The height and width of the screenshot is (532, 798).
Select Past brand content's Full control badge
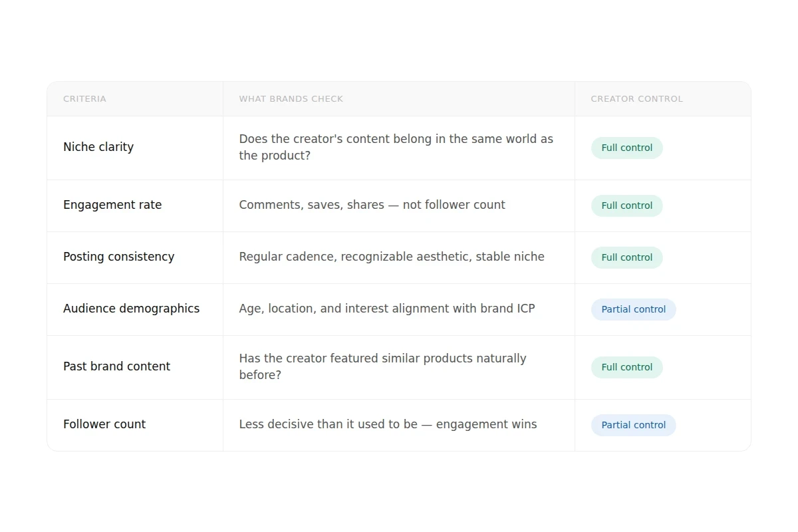point(626,367)
